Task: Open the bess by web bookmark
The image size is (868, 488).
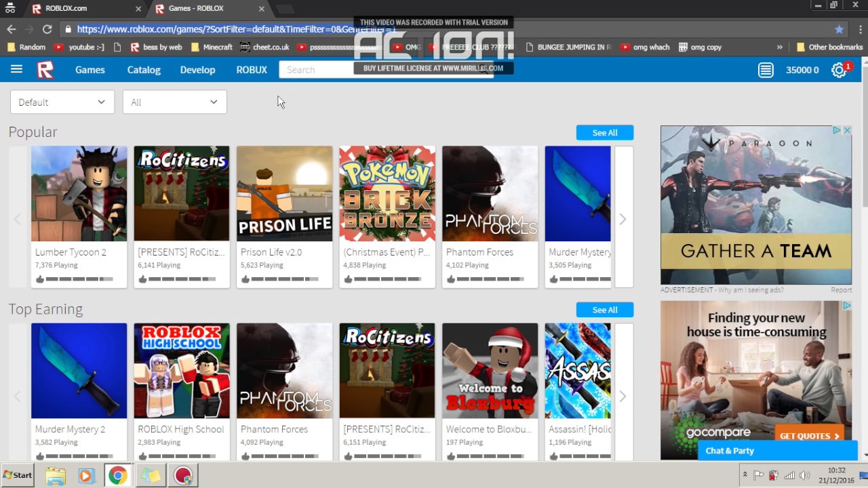Action: tap(156, 47)
